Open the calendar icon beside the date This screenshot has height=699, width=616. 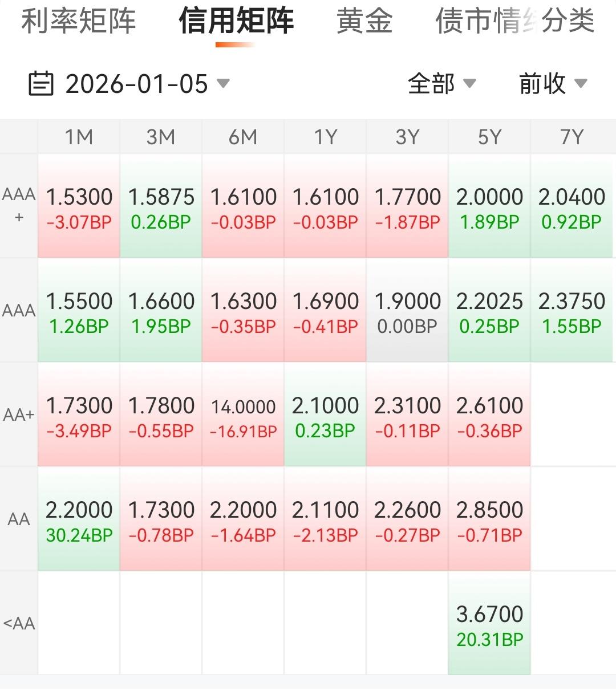coord(41,83)
